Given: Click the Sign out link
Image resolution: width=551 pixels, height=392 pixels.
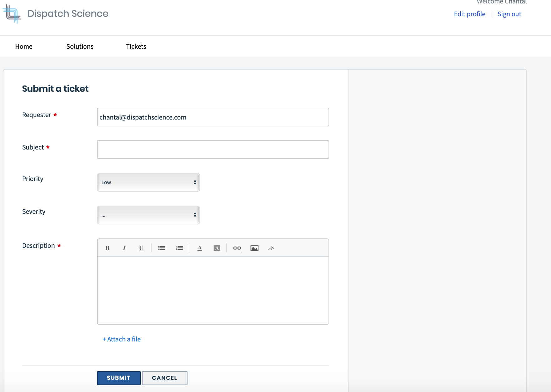Looking at the screenshot, I should click(x=509, y=14).
